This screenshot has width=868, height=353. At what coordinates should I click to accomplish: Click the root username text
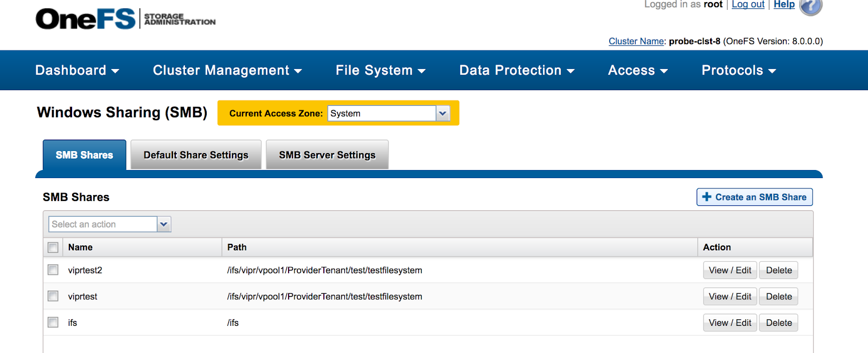[713, 4]
